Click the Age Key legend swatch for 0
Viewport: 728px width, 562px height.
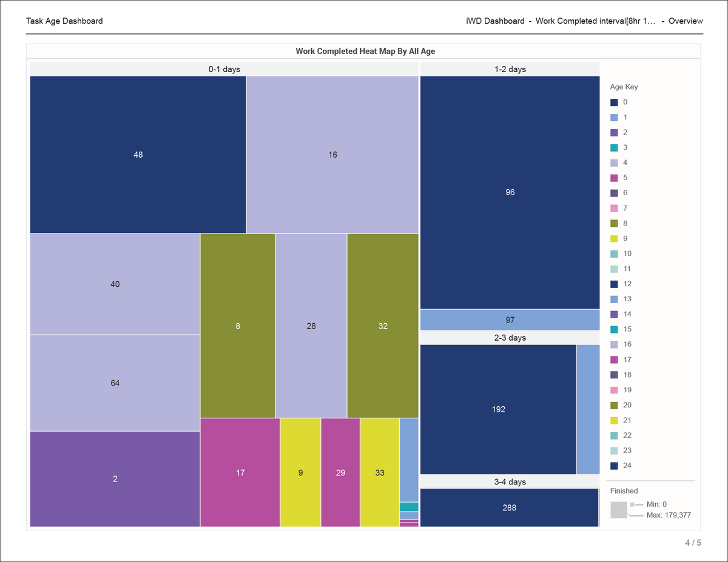coord(614,102)
